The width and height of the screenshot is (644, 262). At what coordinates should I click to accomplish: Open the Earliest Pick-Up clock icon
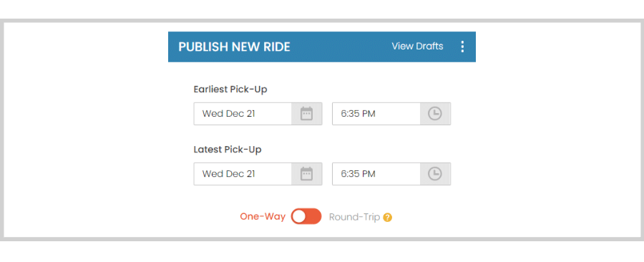(435, 114)
